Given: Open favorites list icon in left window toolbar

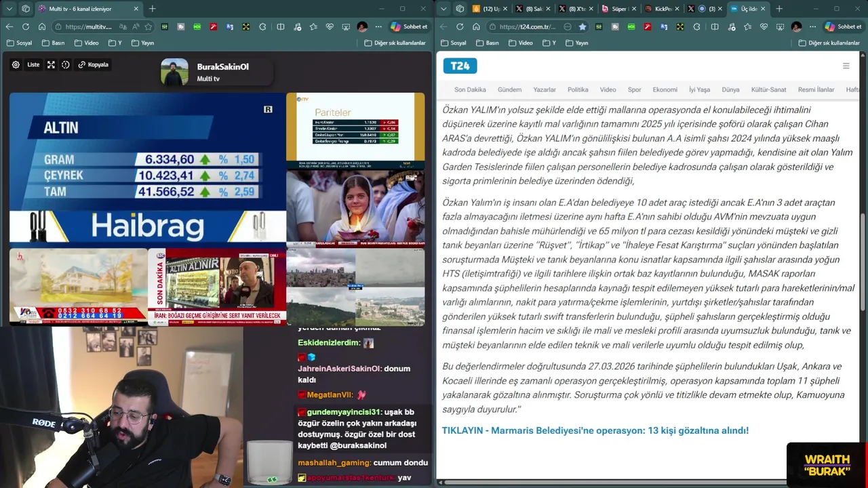Looking at the screenshot, I should click(x=313, y=26).
